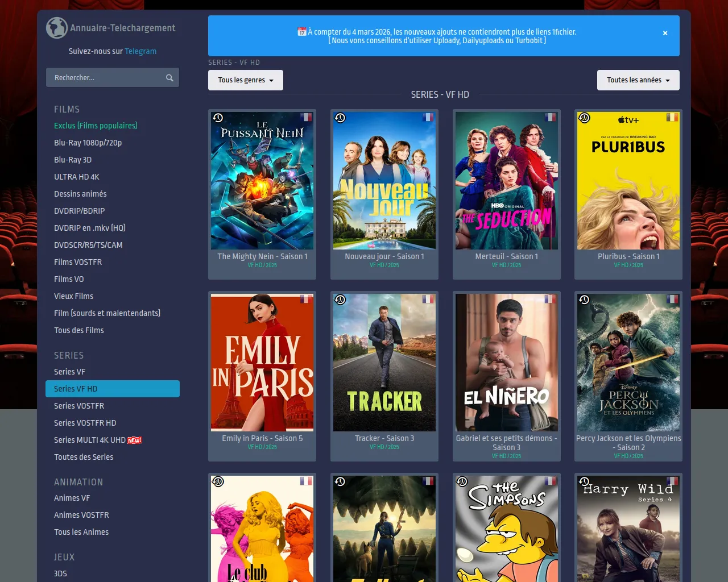The height and width of the screenshot is (582, 728).
Task: Click the flag icon on Pluribus poster
Action: [x=672, y=117]
